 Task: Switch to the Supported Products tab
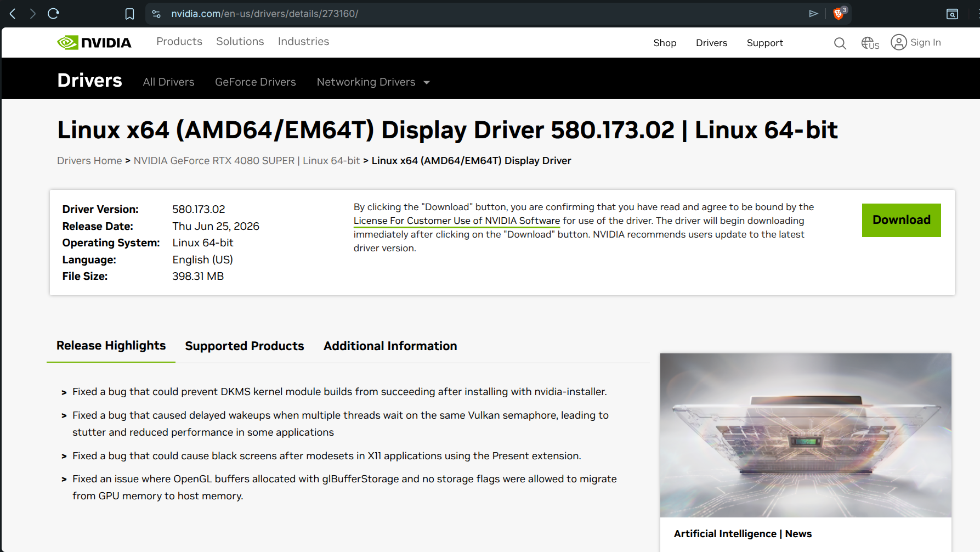click(245, 346)
